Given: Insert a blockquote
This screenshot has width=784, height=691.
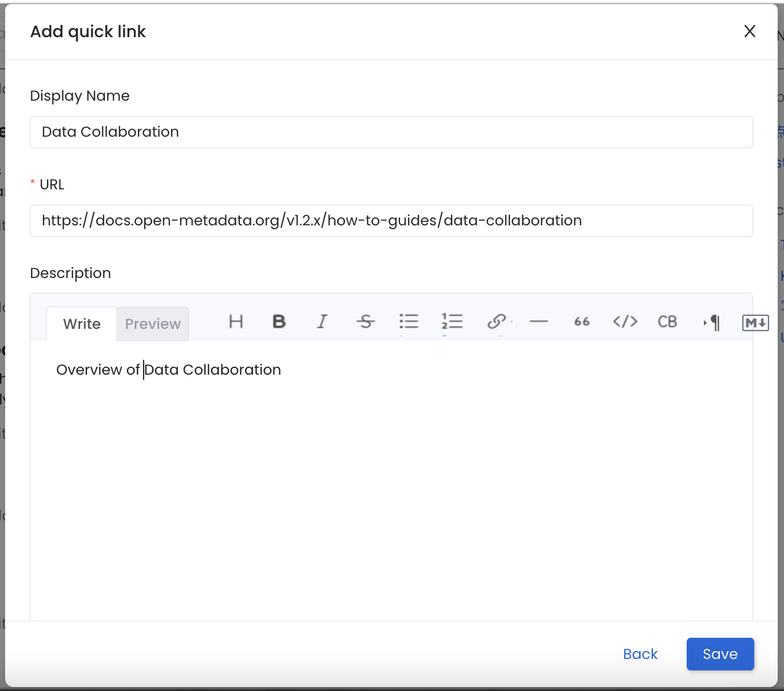Looking at the screenshot, I should point(581,322).
